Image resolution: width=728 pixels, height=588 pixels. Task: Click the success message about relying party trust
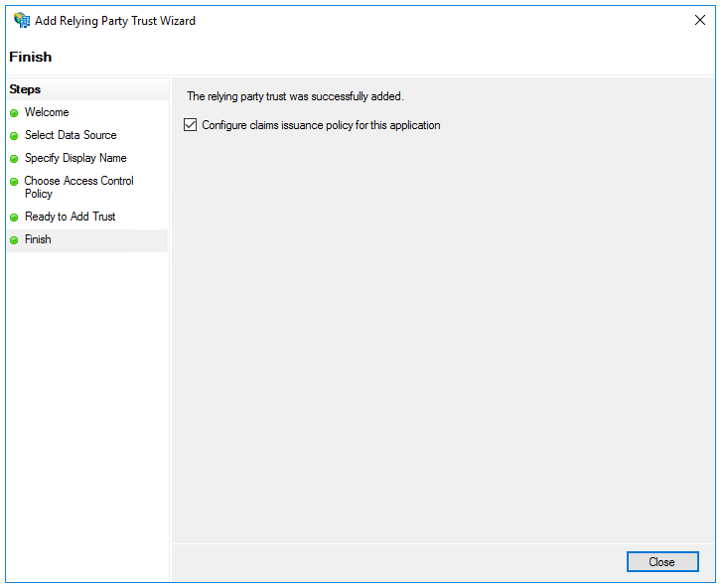tap(295, 96)
